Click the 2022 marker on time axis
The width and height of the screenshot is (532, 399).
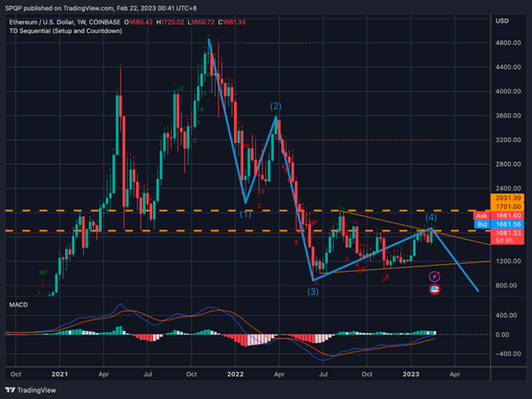click(235, 374)
